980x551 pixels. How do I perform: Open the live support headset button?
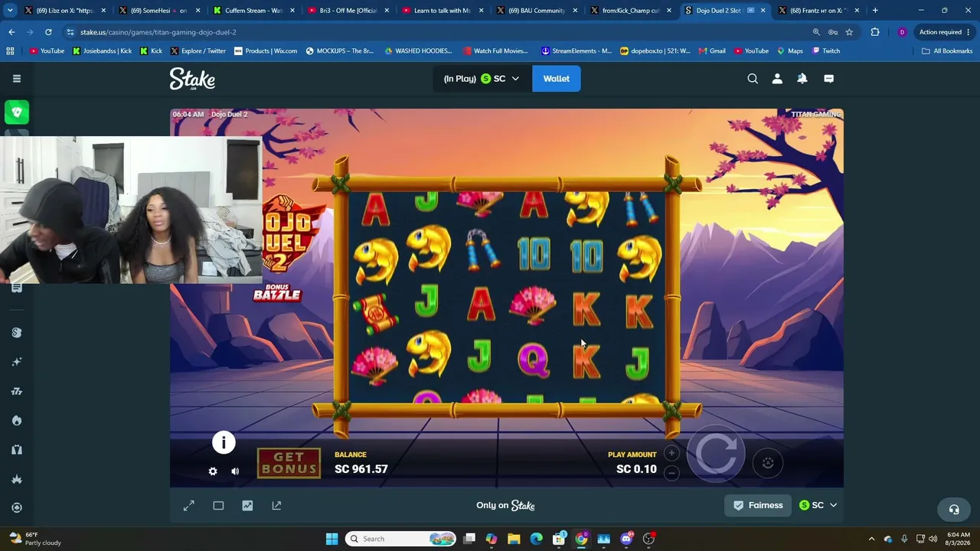coord(954,510)
